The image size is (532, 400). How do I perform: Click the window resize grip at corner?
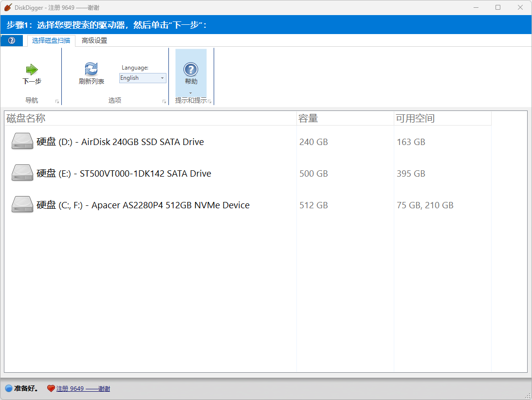pos(528,396)
